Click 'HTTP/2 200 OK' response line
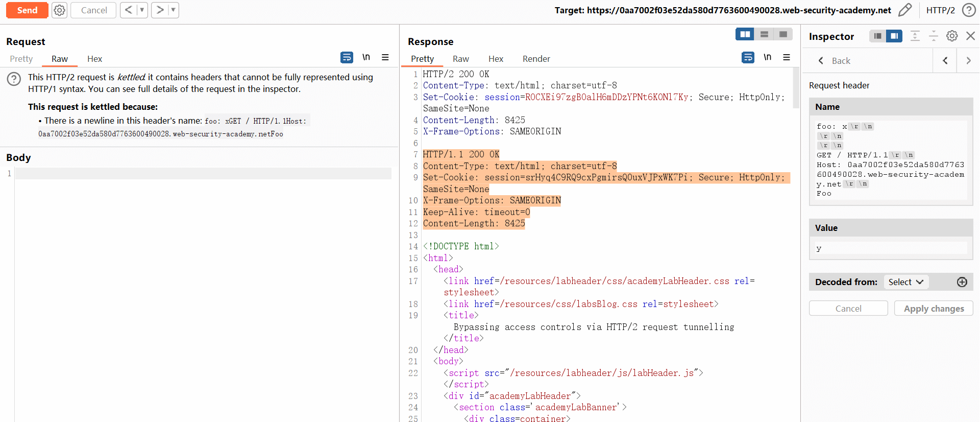The image size is (980, 422). pos(456,74)
